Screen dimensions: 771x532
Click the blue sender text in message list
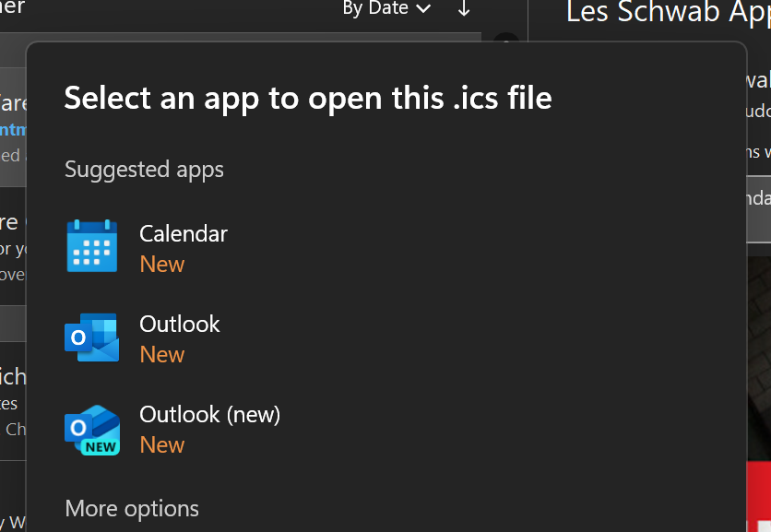tap(11, 128)
